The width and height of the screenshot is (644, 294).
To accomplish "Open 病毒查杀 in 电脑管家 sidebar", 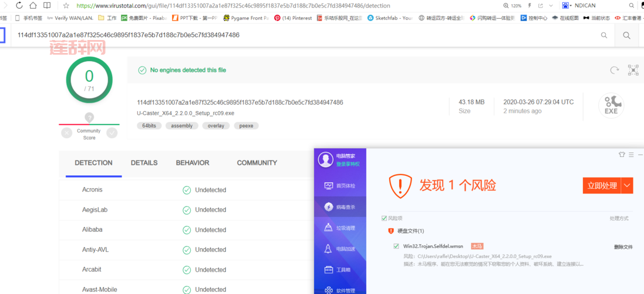I will point(340,207).
